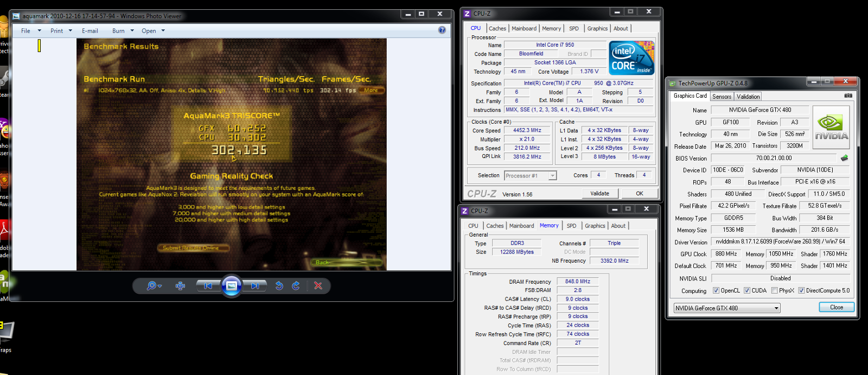
Task: Click the fit-to-window actual size icon
Action: point(181,285)
